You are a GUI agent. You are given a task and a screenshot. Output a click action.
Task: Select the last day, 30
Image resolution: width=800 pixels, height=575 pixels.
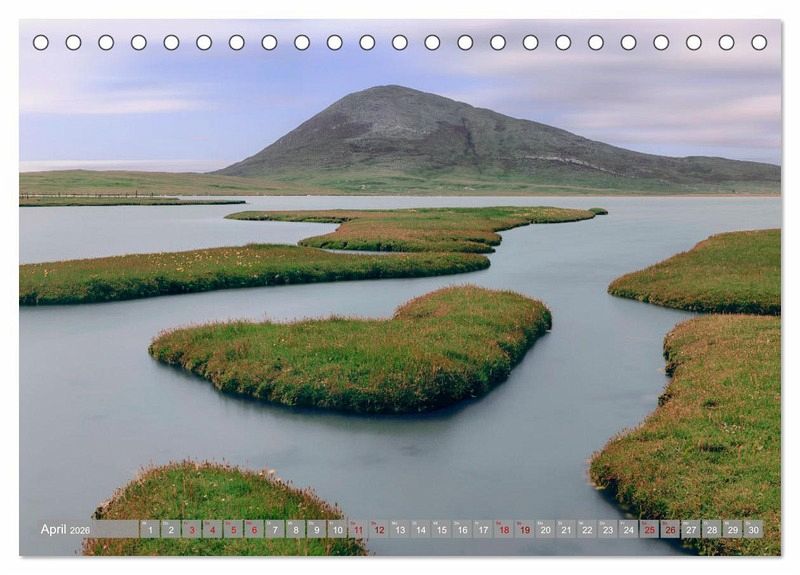click(753, 529)
